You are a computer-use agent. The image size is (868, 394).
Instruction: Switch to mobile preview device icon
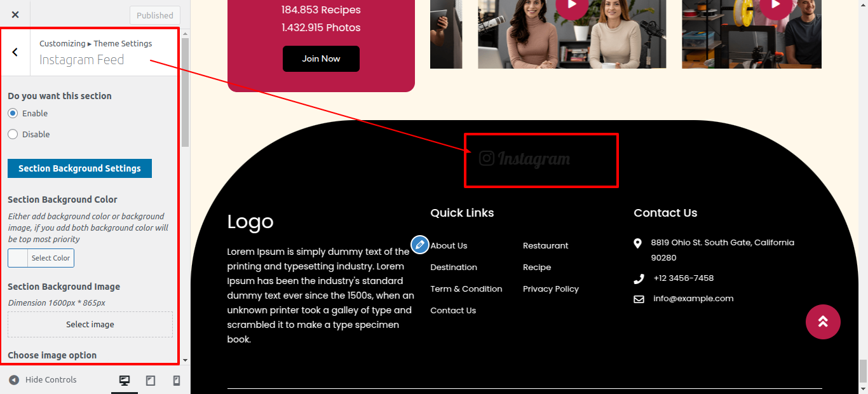(177, 381)
